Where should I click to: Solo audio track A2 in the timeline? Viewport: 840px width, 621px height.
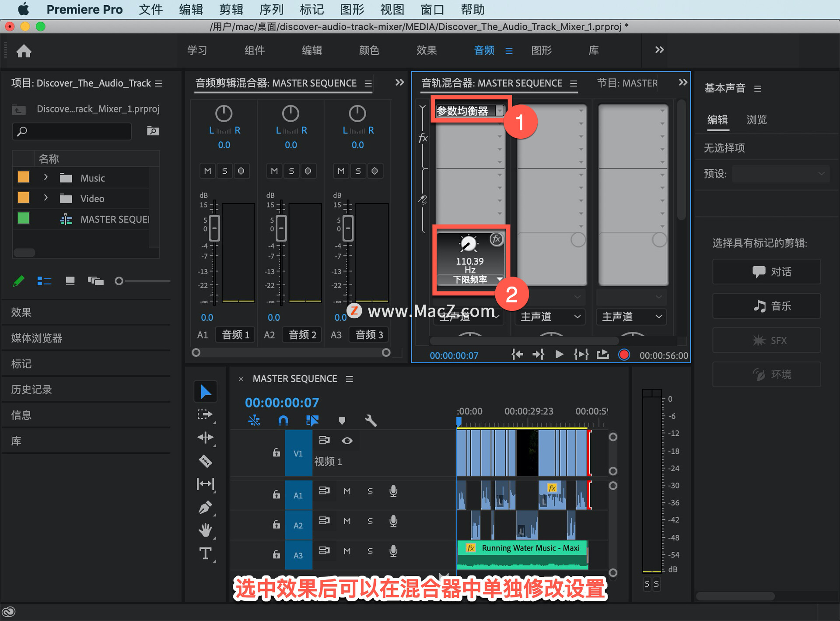tap(370, 521)
